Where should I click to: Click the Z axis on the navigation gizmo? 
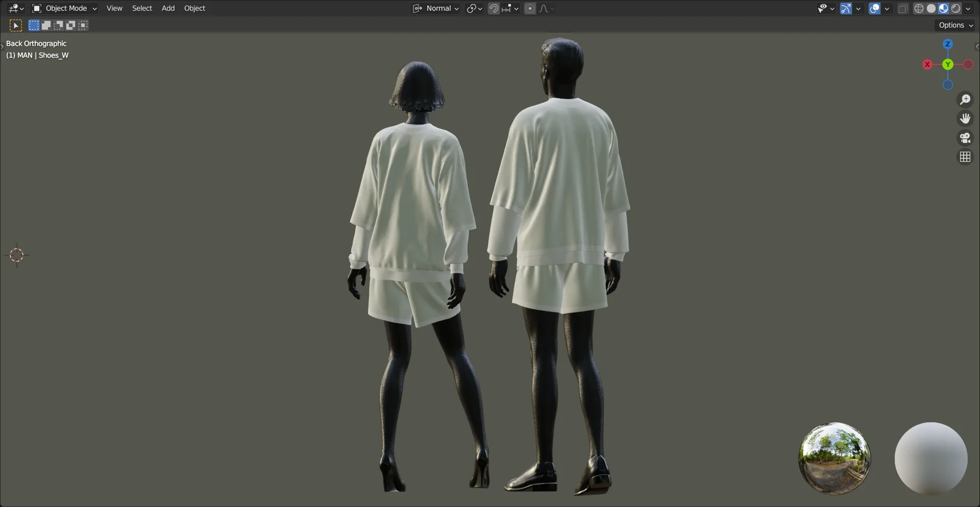[947, 44]
